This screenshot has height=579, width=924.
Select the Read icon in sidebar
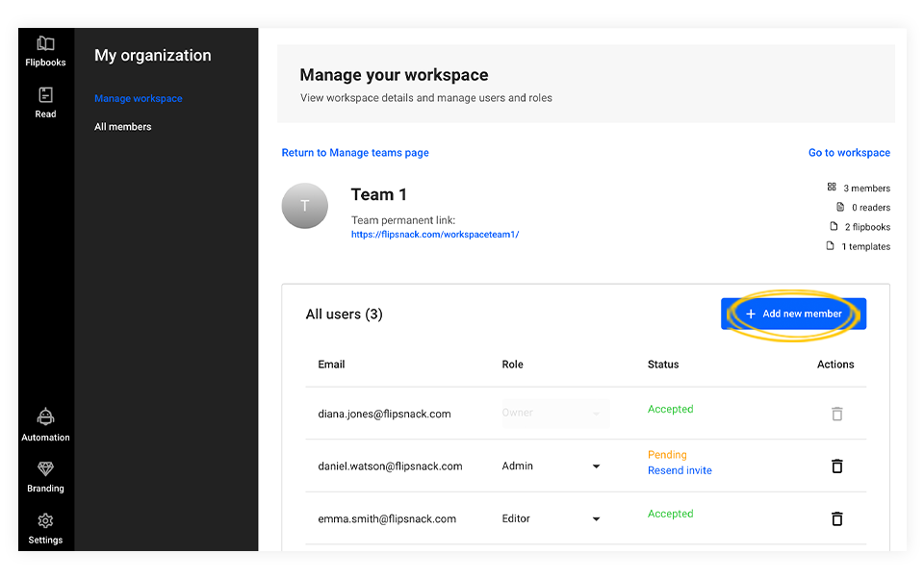pos(45,100)
